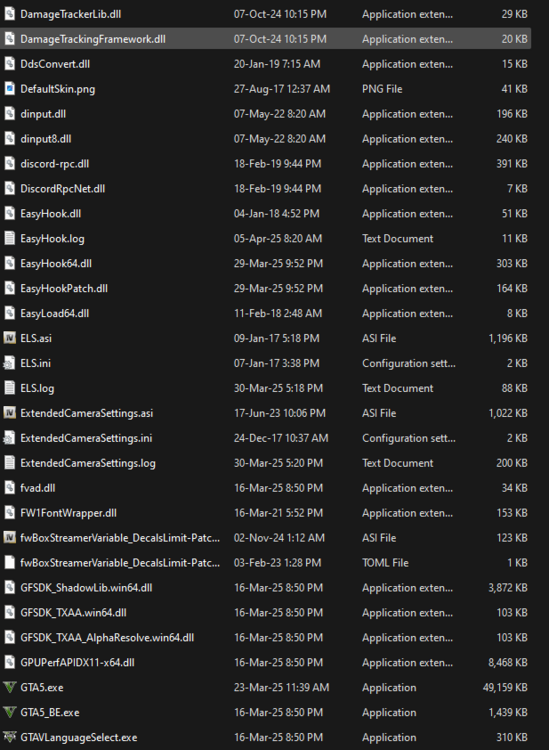Click EasyHook.log date 05-Apr-25 8:20 AM
The height and width of the screenshot is (750, 549).
click(x=278, y=238)
